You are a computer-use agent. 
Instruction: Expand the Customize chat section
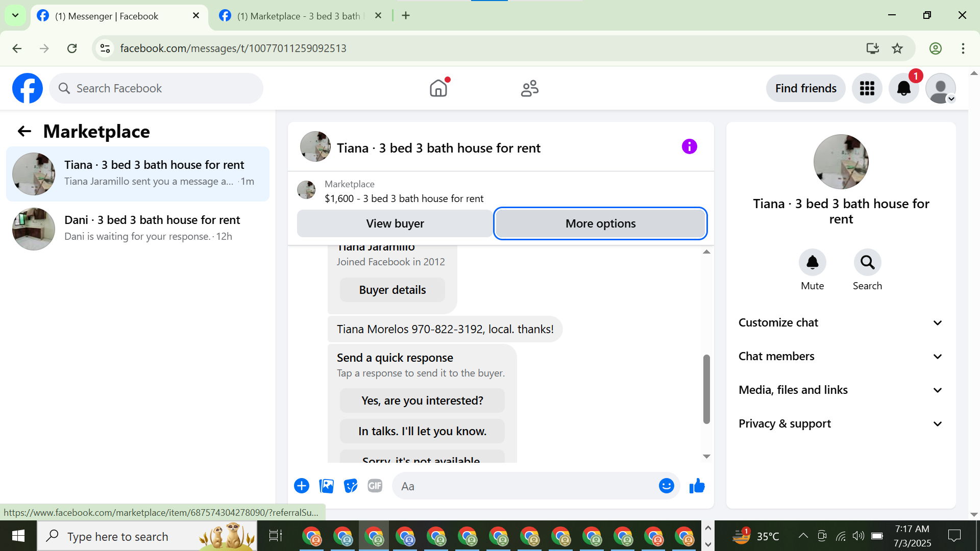841,322
